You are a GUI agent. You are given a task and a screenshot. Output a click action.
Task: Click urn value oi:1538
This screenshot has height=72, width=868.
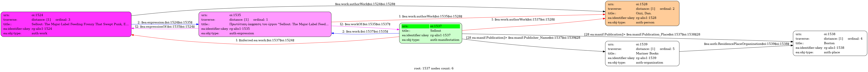click(x=830, y=34)
